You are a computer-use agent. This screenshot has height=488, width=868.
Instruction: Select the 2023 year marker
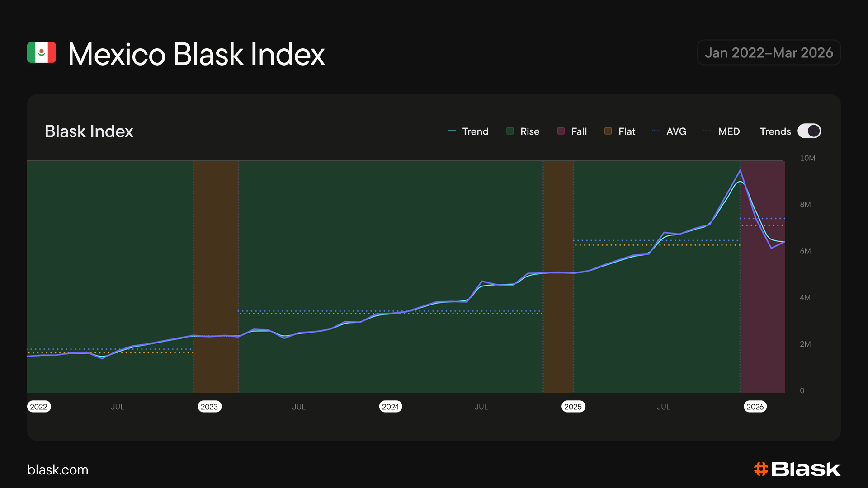[x=209, y=407]
